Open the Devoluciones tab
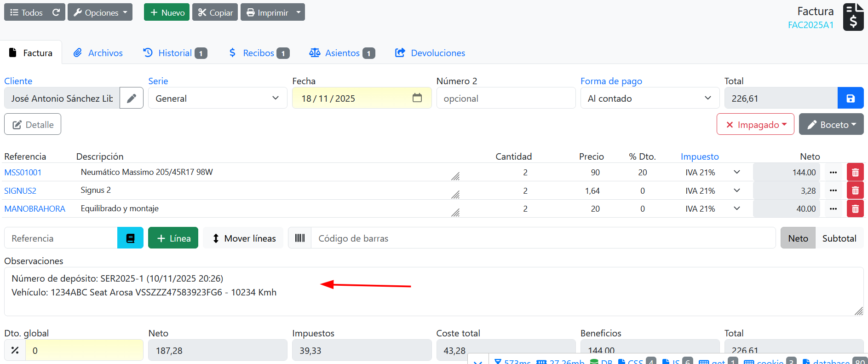This screenshot has height=364, width=868. click(x=430, y=53)
